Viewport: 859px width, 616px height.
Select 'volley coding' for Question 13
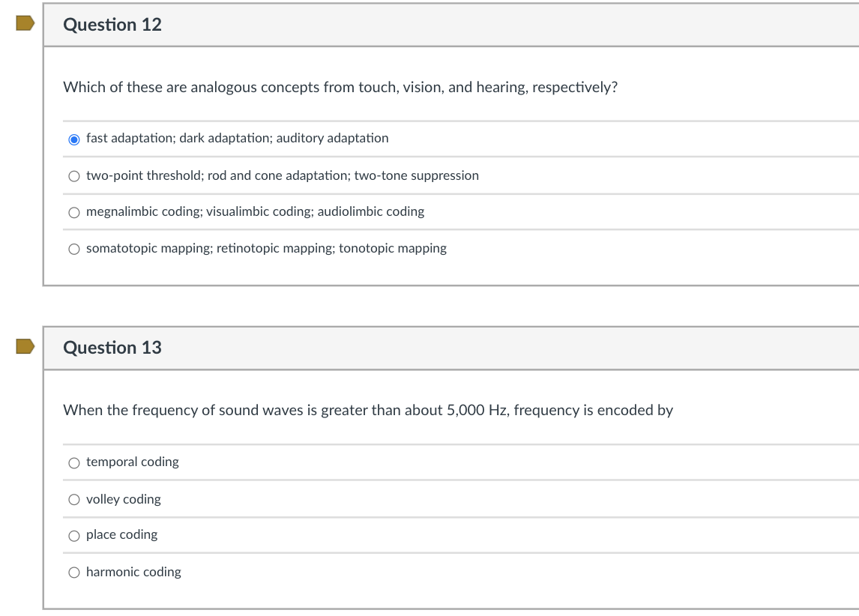74,499
